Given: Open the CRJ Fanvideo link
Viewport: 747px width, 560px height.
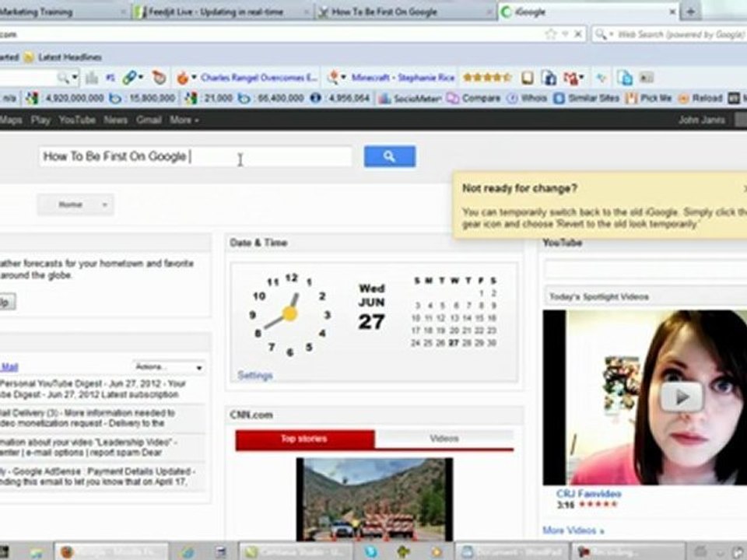Looking at the screenshot, I should (588, 494).
